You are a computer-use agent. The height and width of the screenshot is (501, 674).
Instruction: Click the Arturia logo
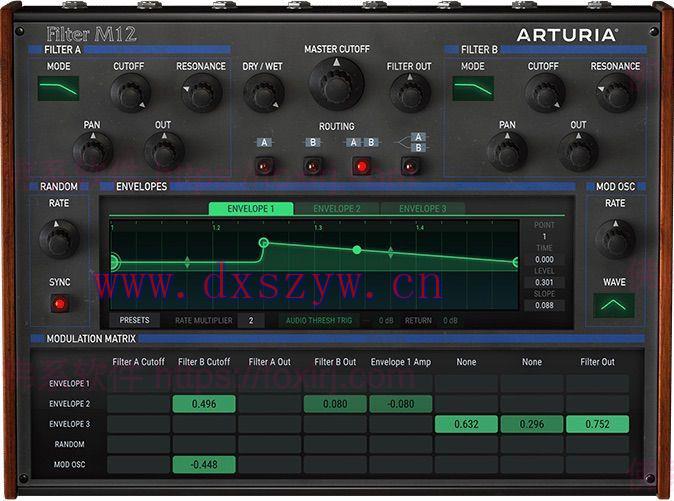coord(567,35)
